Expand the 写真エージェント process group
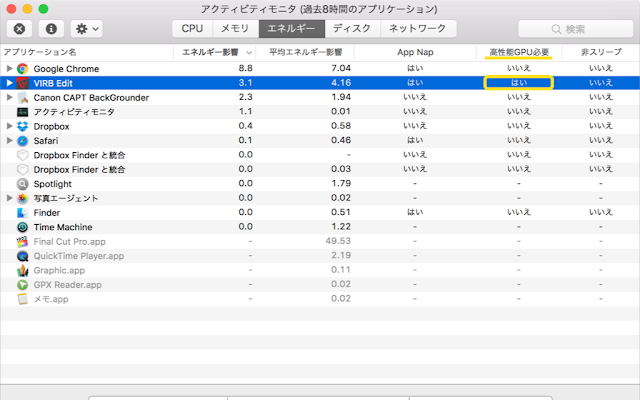The height and width of the screenshot is (400, 640). point(9,198)
